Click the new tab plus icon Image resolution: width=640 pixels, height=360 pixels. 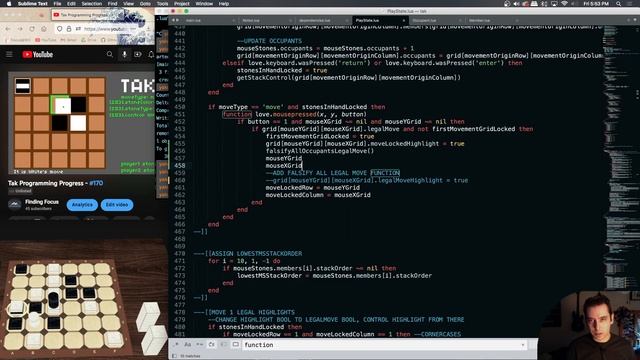pos(629,20)
